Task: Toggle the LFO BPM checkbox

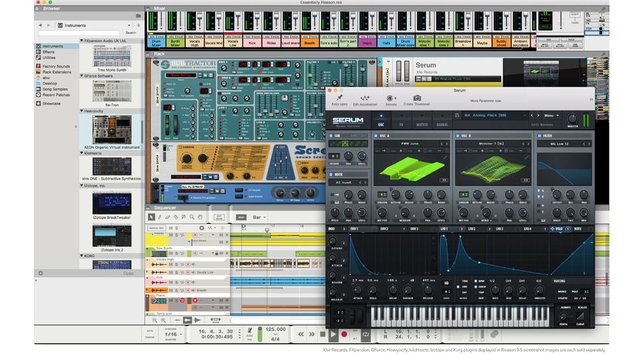Action: (476, 281)
